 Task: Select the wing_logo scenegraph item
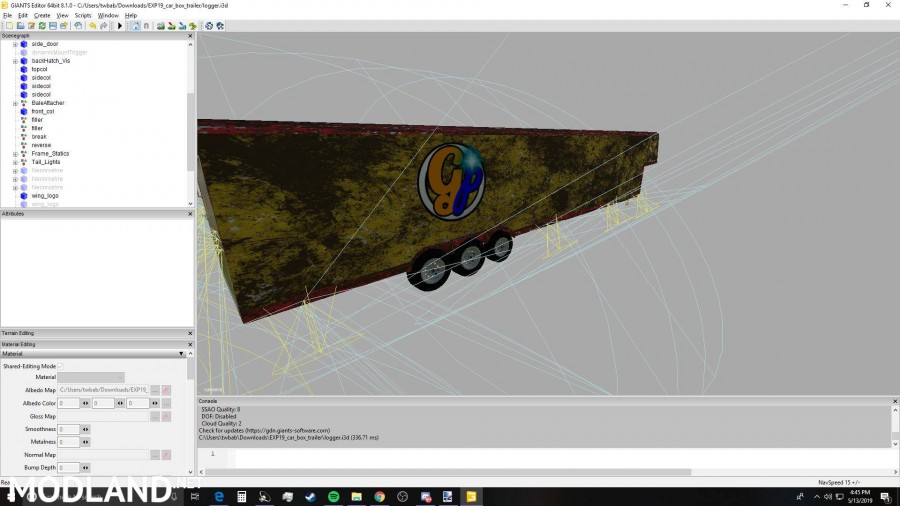(x=45, y=196)
